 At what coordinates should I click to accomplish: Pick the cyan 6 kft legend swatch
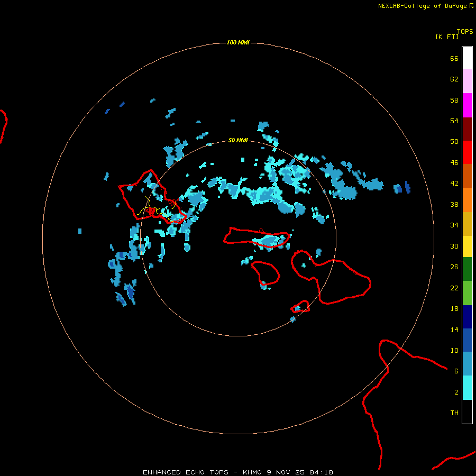pos(467,388)
